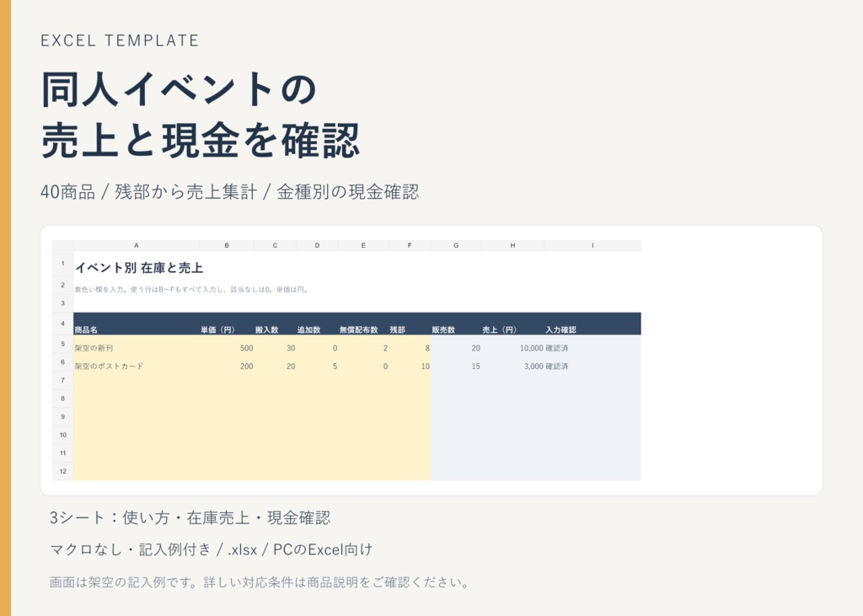The image size is (863, 616).
Task: Click the EXCEL TEMPLATE label
Action: pyautogui.click(x=120, y=40)
